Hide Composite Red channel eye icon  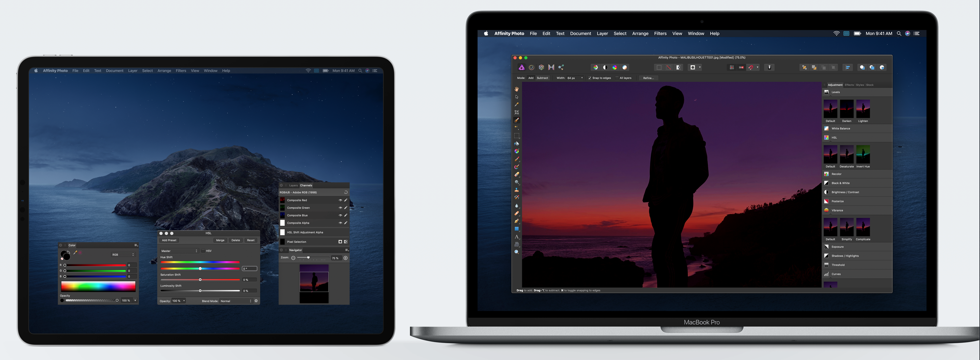(x=340, y=200)
